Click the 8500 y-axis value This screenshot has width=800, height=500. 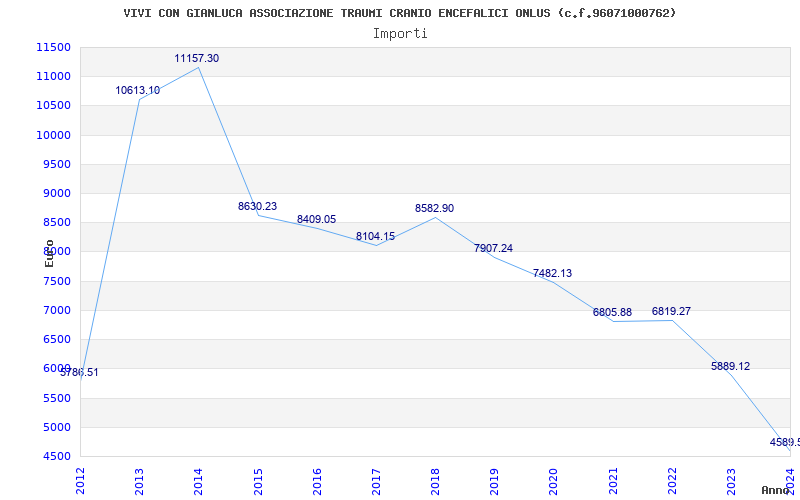[x=56, y=222]
